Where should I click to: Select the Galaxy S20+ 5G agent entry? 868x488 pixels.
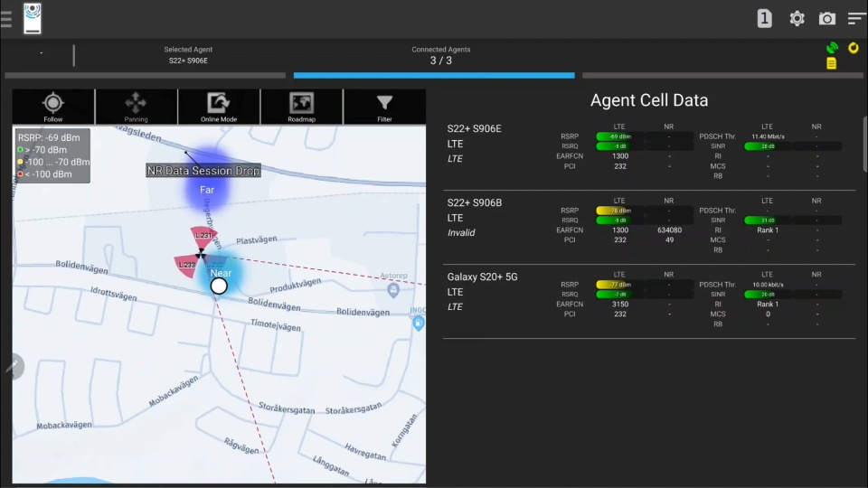click(x=482, y=277)
